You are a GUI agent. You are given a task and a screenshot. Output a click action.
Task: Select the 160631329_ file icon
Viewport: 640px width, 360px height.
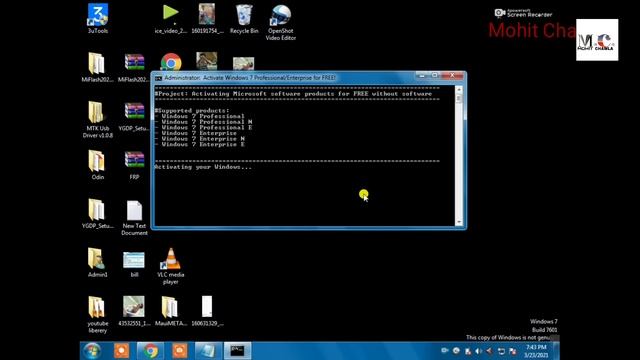pyautogui.click(x=207, y=311)
